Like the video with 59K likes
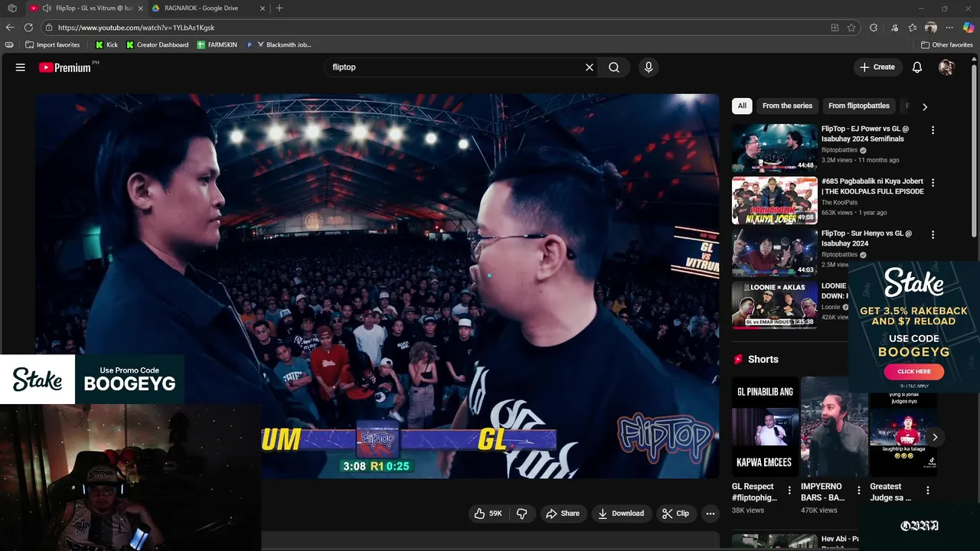The width and height of the screenshot is (980, 551). [488, 514]
